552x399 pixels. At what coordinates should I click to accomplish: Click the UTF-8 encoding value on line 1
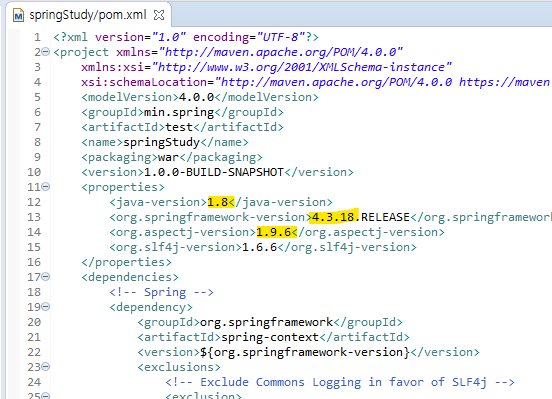tap(281, 37)
